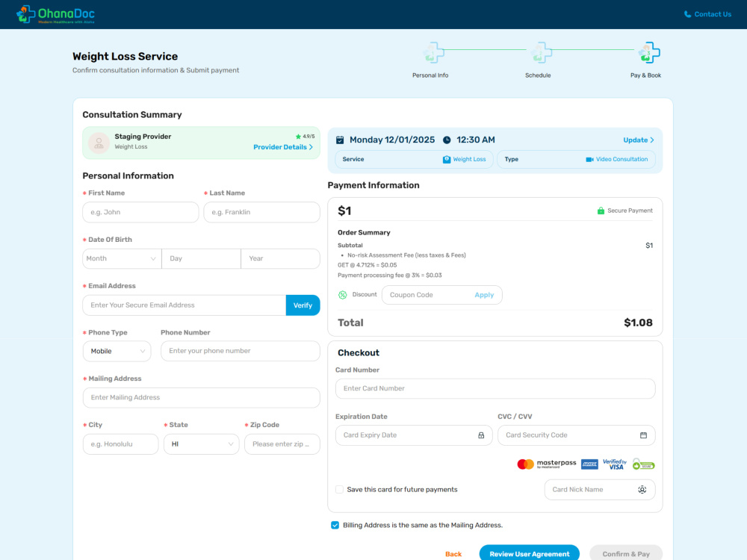The height and width of the screenshot is (560, 747).
Task: Focus the Enter Card Number field
Action: (495, 388)
